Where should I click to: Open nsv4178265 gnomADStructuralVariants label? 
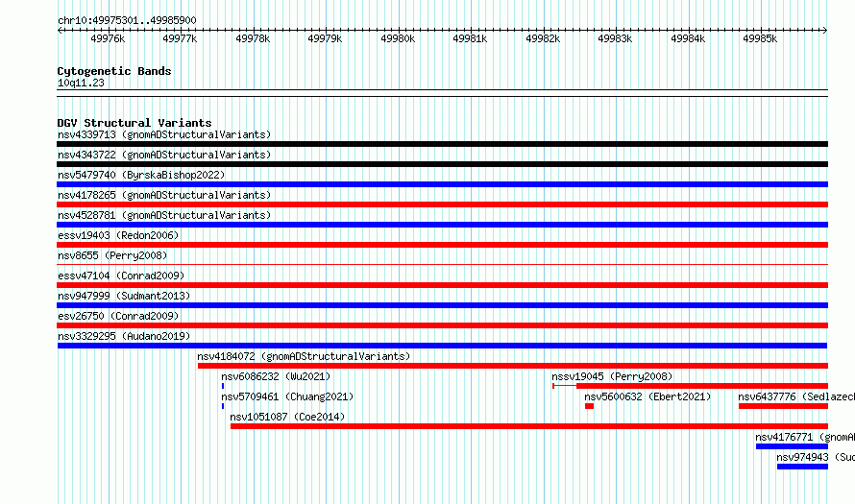coord(164,195)
